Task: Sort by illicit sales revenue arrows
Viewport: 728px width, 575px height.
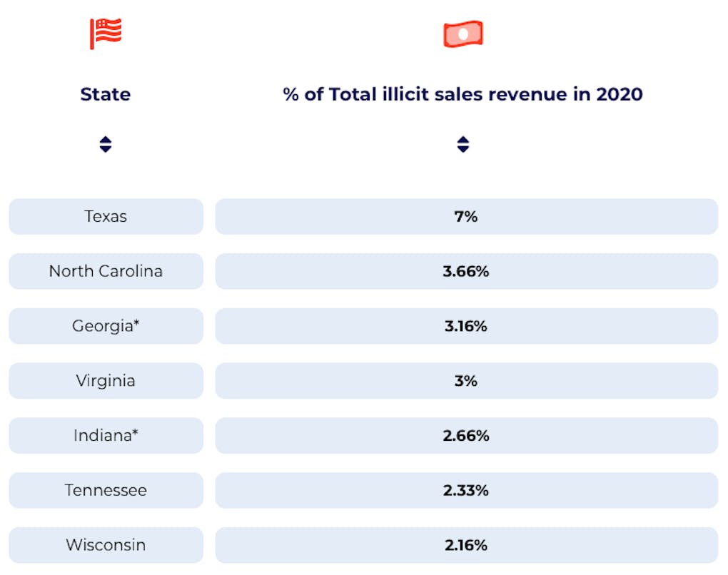Action: click(x=463, y=145)
